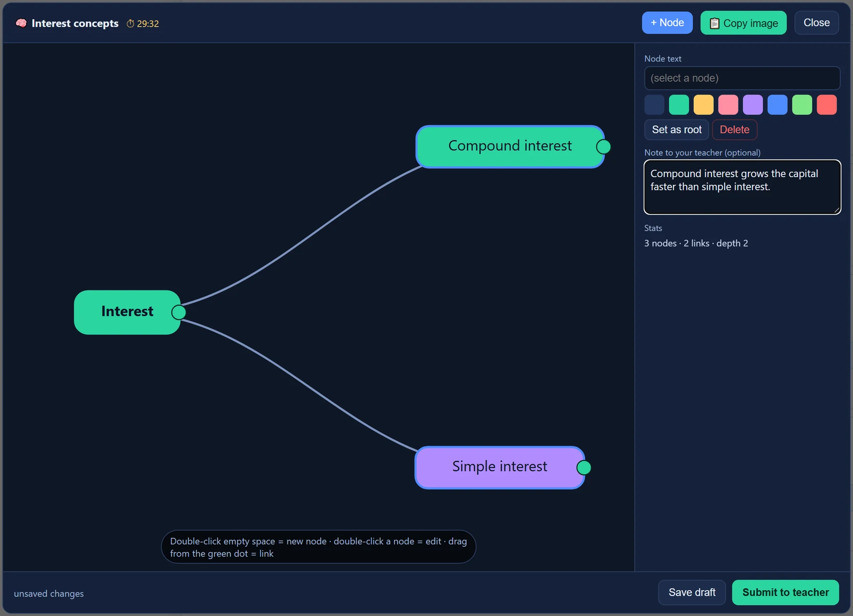
Task: Pick the light green color swatch
Action: (x=802, y=105)
